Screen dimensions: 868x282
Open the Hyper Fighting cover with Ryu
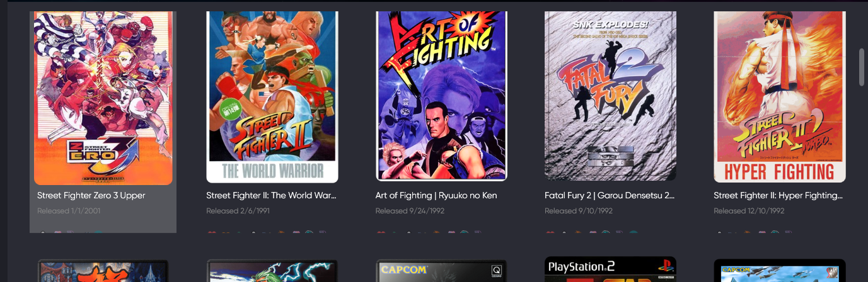tap(780, 96)
